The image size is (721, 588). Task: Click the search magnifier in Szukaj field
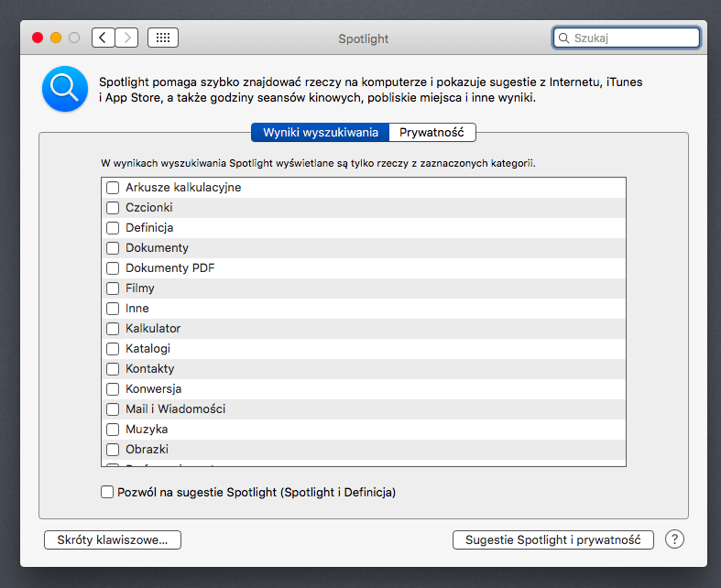pyautogui.click(x=563, y=38)
